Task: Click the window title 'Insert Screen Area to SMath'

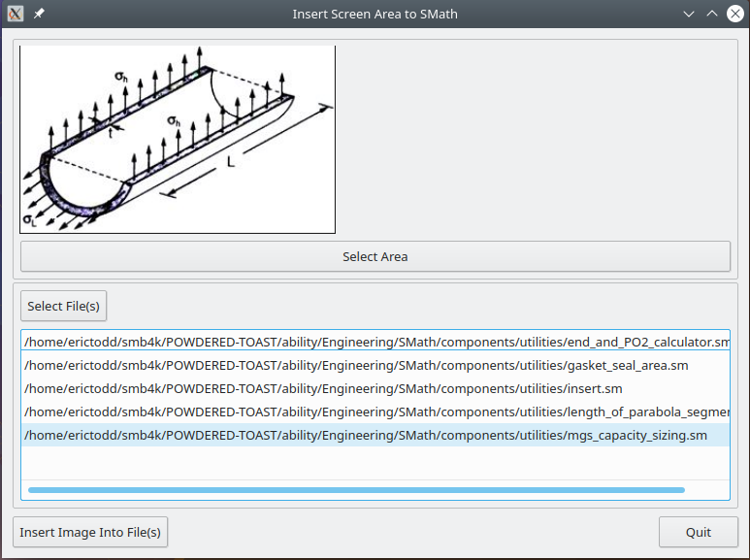Action: [375, 15]
